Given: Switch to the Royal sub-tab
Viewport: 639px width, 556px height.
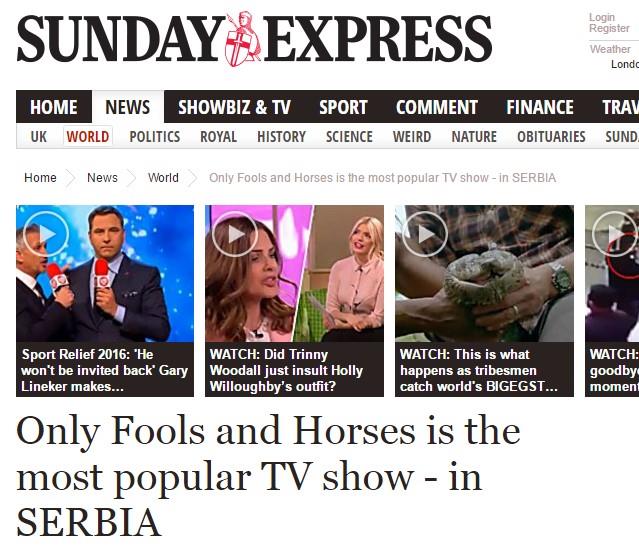Looking at the screenshot, I should [x=218, y=137].
